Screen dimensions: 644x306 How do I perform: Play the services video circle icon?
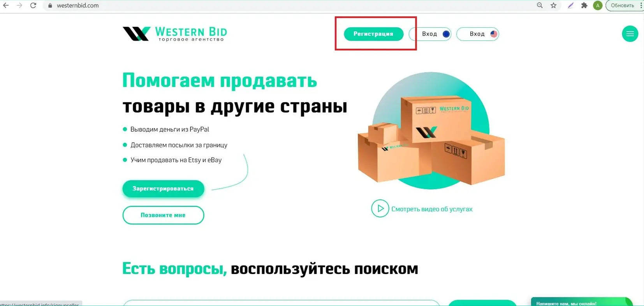(x=380, y=209)
